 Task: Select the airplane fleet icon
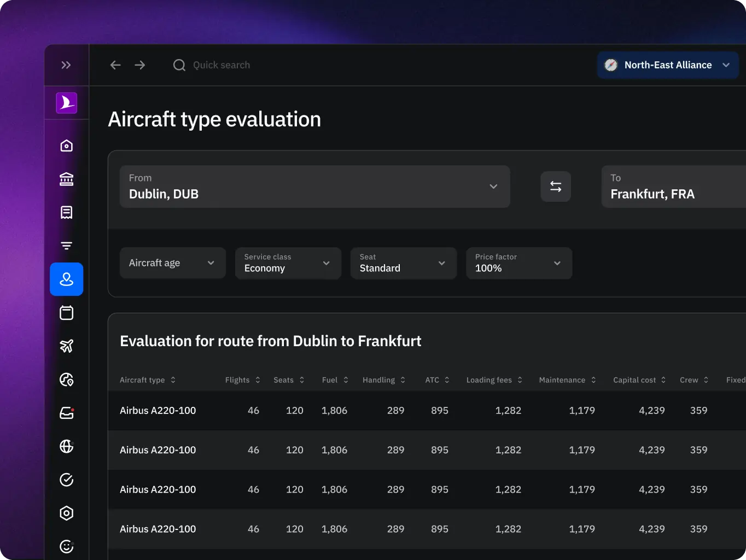point(66,346)
